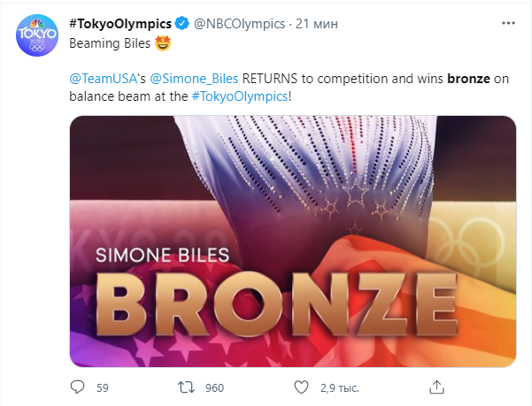Click the reply count 59
This screenshot has height=406, width=532.
click(x=102, y=387)
